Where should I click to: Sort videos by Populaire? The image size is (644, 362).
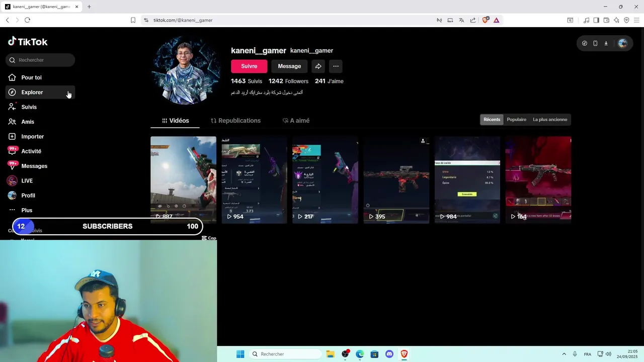coord(517,120)
